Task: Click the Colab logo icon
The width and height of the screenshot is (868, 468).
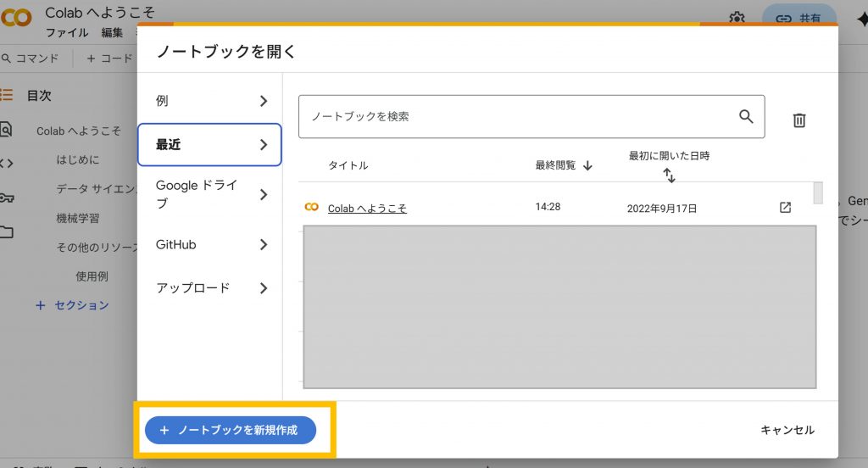Action: [x=16, y=18]
